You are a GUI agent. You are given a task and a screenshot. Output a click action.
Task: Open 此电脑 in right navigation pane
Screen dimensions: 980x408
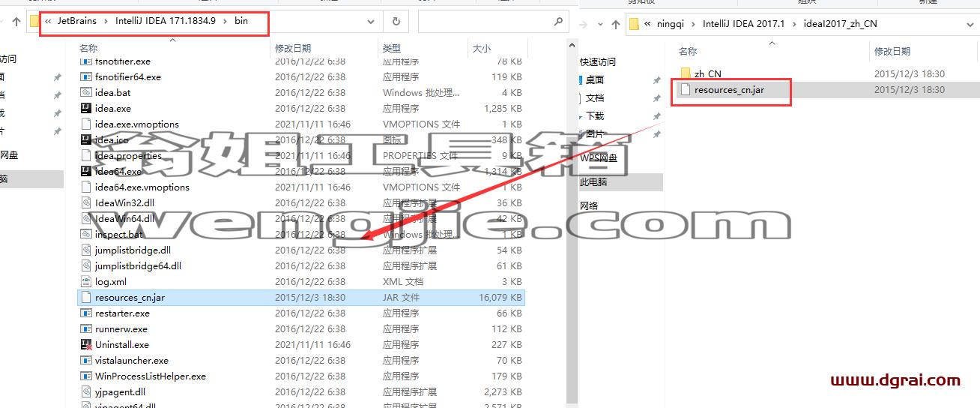pyautogui.click(x=593, y=182)
